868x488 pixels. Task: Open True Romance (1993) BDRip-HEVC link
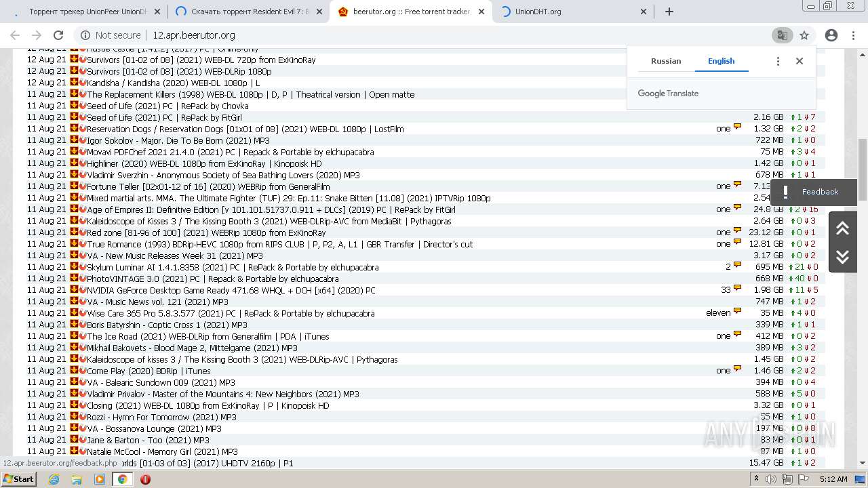(280, 244)
